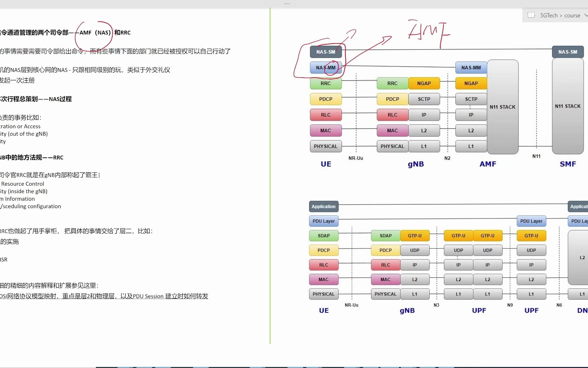Click the heading text 'AMF (NAS) 和RRC'
Image resolution: width=588 pixels, height=368 pixels.
pos(105,33)
